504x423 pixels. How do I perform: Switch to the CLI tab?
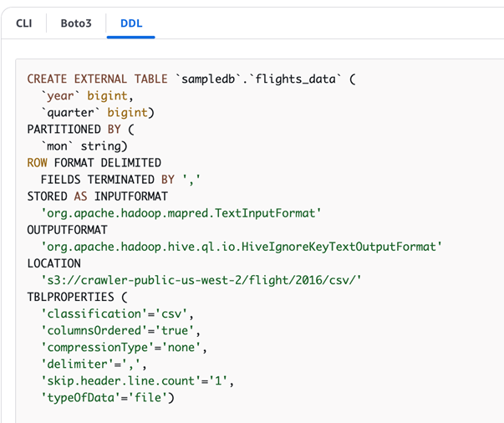(x=24, y=23)
